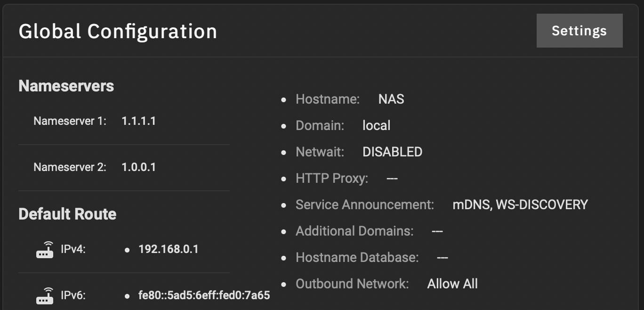Click the Additional Domains label
This screenshot has height=310, width=644.
pos(354,231)
